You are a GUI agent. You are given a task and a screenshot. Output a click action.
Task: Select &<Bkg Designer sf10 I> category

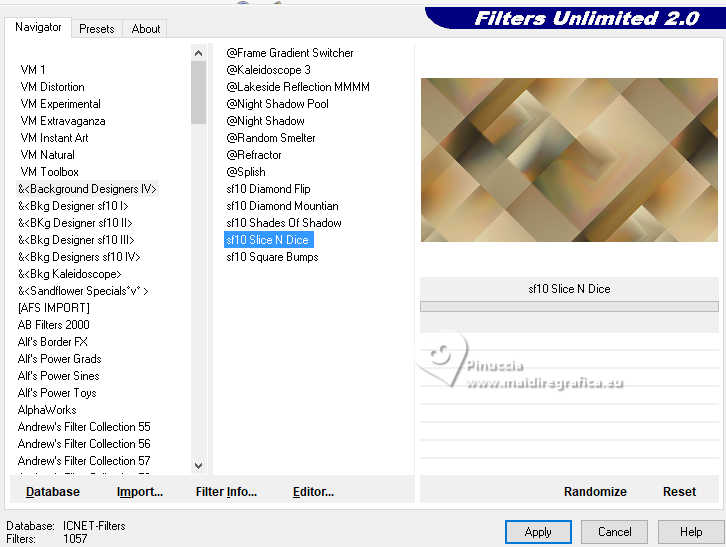(x=73, y=206)
